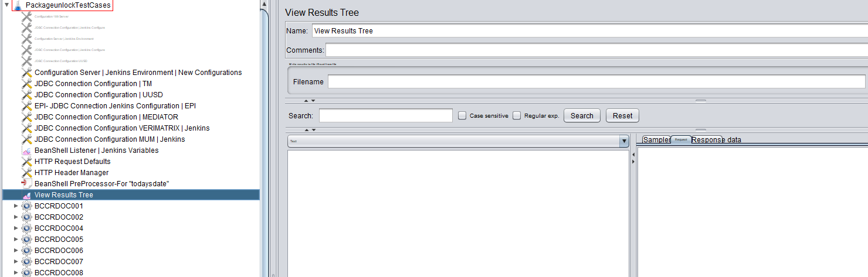Viewport: 868px width, 277px height.
Task: Click into the Filename input field
Action: click(x=596, y=82)
